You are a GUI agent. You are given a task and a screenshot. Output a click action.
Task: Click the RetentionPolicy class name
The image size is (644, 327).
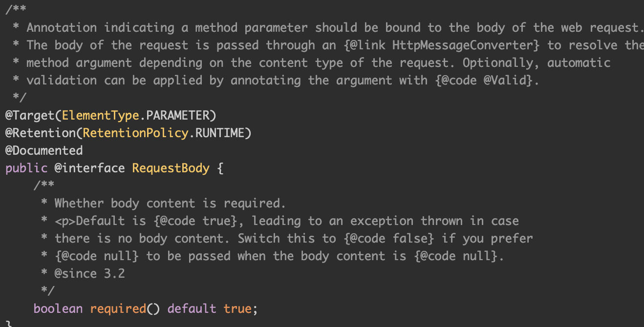(x=135, y=133)
